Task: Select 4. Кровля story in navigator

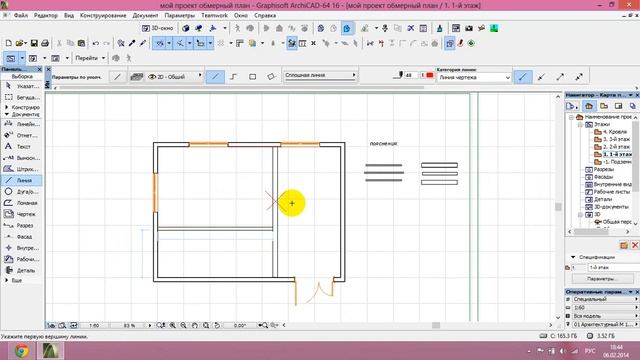Action: point(611,132)
